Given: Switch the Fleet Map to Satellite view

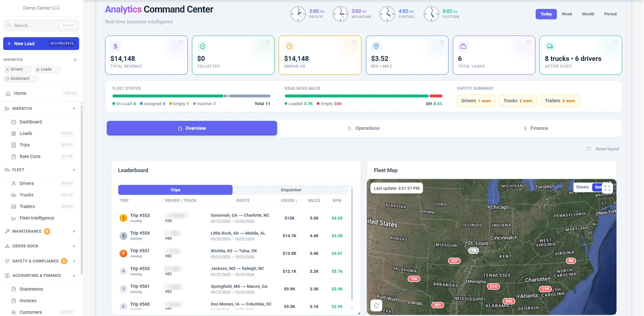Looking at the screenshot, I should click(x=597, y=187).
